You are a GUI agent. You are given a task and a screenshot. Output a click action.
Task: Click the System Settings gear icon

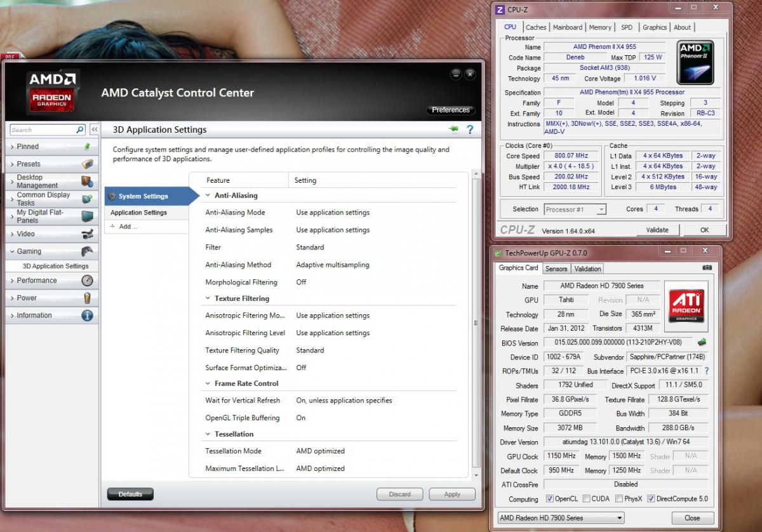[112, 196]
